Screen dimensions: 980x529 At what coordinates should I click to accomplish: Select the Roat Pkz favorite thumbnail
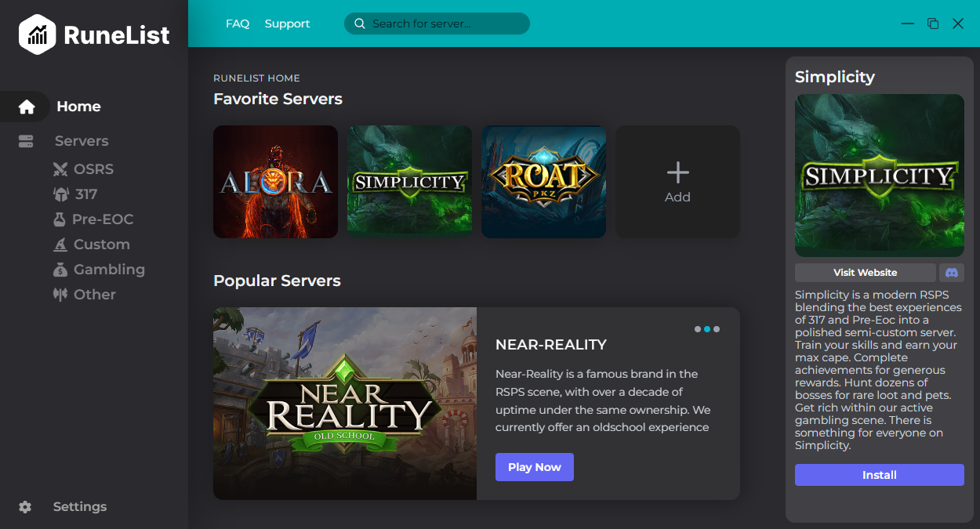(543, 182)
